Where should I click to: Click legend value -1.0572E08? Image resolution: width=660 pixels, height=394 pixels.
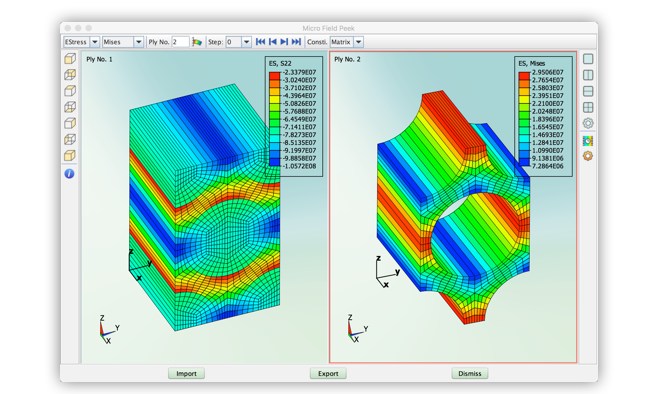299,166
